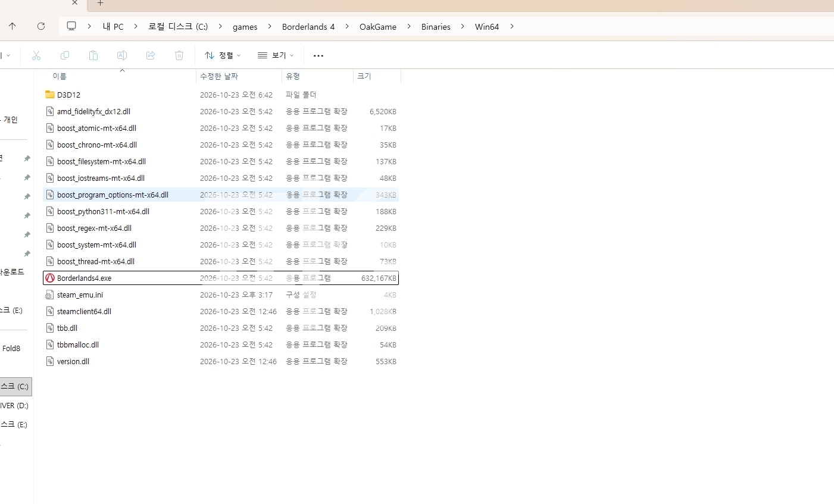
Task: Select IVER (D:) drive in sidebar
Action: [14, 406]
